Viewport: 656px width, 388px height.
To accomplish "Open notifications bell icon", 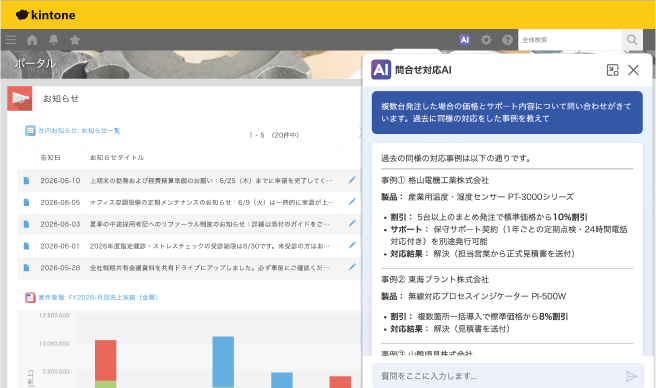I will point(54,40).
